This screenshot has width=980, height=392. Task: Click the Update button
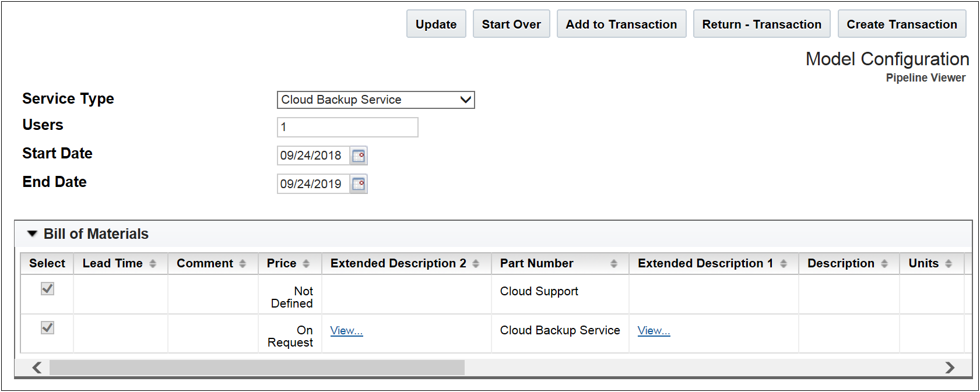(436, 24)
